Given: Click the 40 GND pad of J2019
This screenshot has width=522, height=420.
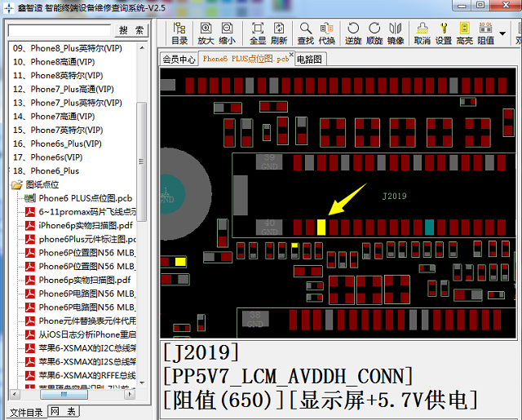Looking at the screenshot, I should (x=269, y=228).
